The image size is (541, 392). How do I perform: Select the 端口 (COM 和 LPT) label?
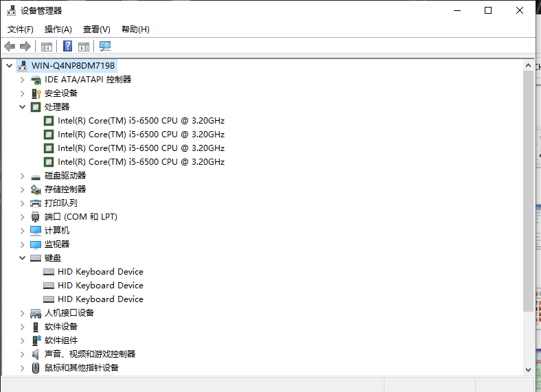81,217
